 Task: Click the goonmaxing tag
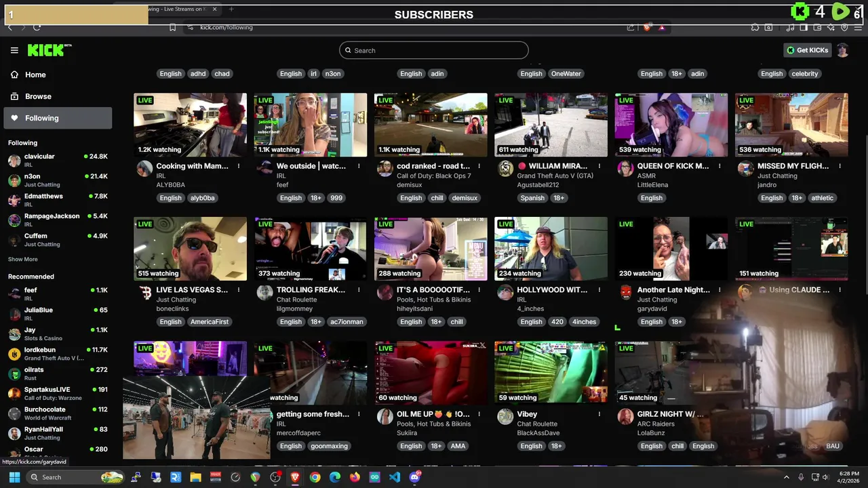(329, 446)
